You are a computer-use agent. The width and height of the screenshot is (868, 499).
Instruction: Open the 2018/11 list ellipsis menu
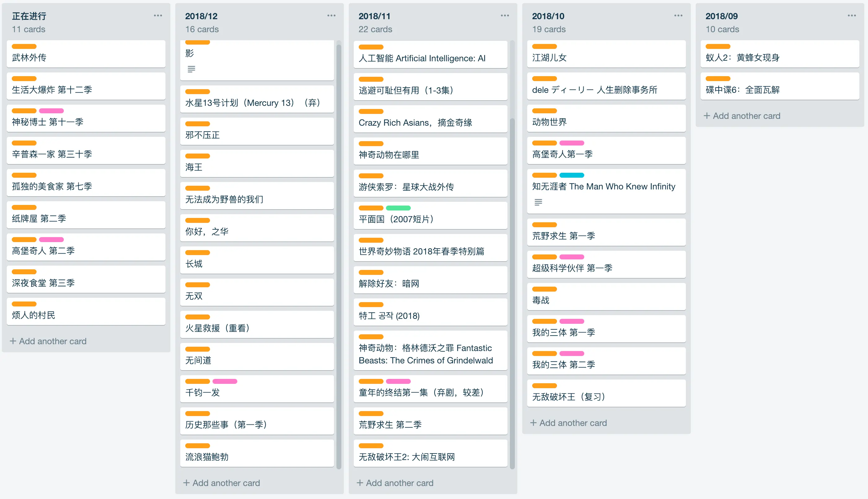(x=505, y=15)
